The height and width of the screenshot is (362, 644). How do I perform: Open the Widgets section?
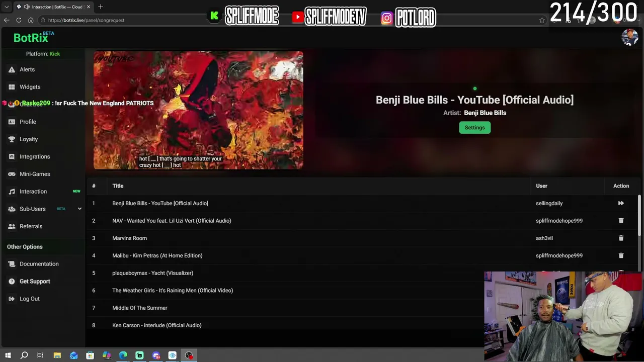[x=30, y=87]
